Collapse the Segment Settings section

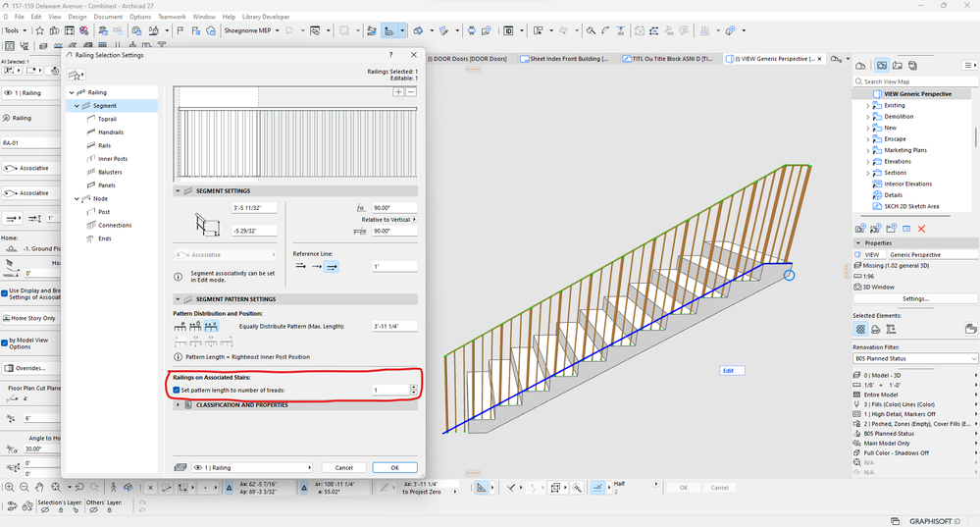pos(179,190)
